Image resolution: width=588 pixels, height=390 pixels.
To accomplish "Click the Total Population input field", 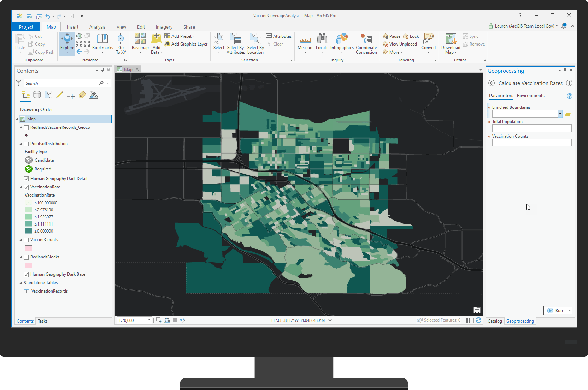I will tap(532, 128).
